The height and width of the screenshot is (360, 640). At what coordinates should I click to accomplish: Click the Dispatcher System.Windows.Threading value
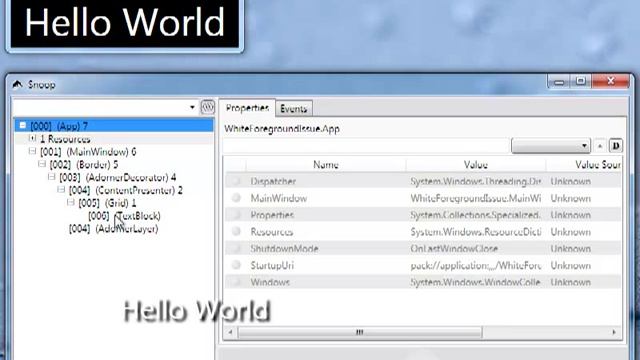(476, 181)
